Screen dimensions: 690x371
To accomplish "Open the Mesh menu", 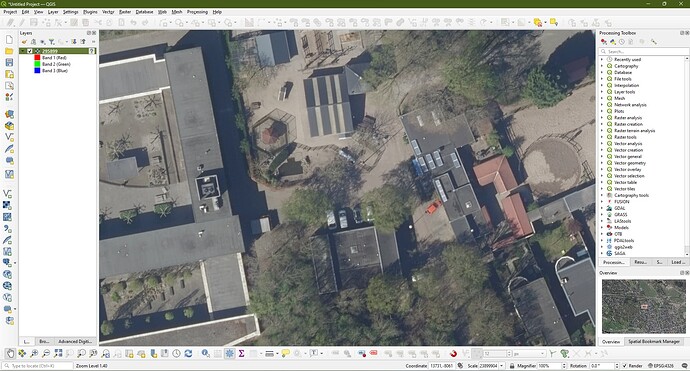I will click(176, 12).
